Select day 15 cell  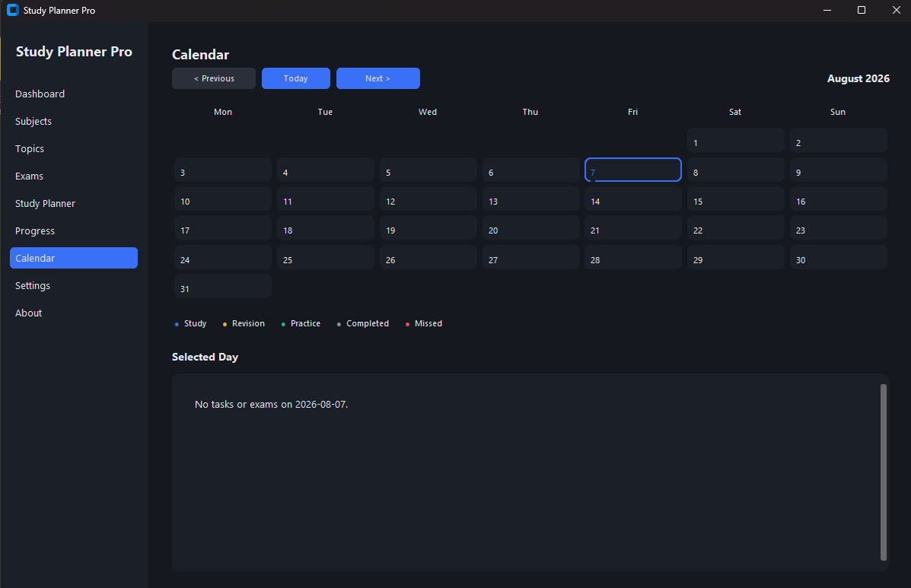click(x=735, y=199)
